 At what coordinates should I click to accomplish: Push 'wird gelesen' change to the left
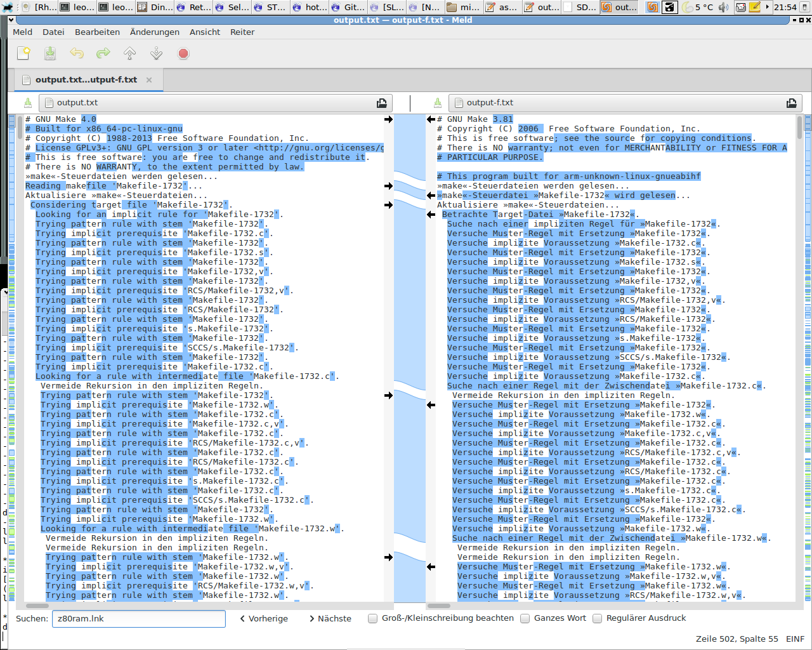[x=431, y=196]
